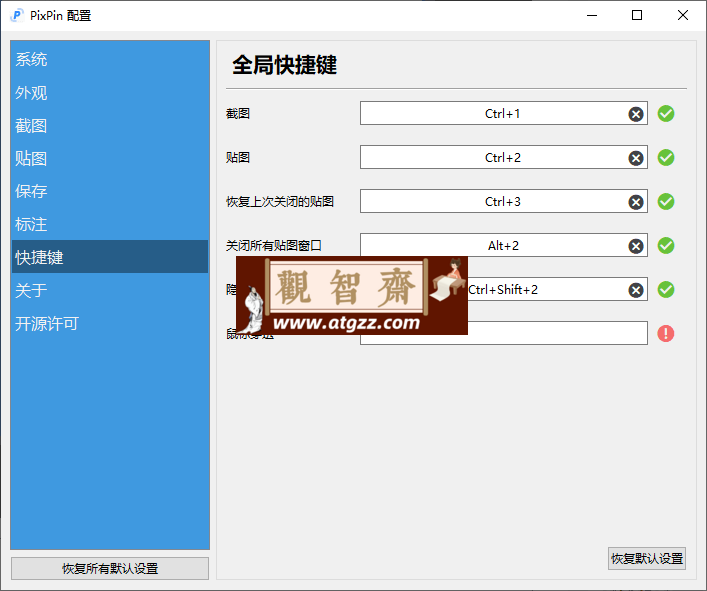
Task: Close the PixPin 配置 window
Action: [683, 15]
